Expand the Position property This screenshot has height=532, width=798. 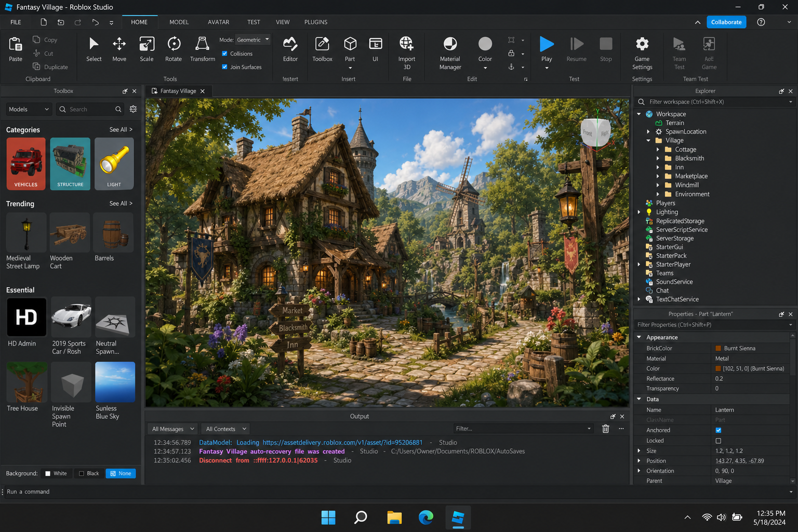coord(639,461)
